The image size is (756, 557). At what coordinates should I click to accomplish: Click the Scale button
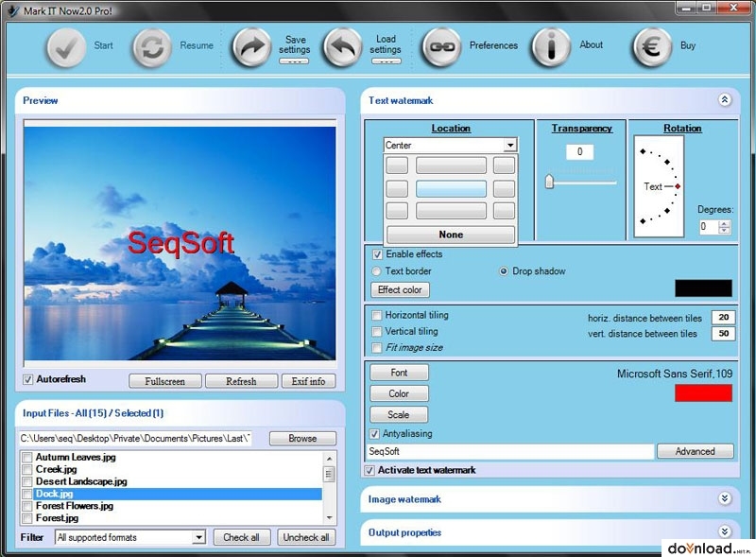tap(399, 414)
